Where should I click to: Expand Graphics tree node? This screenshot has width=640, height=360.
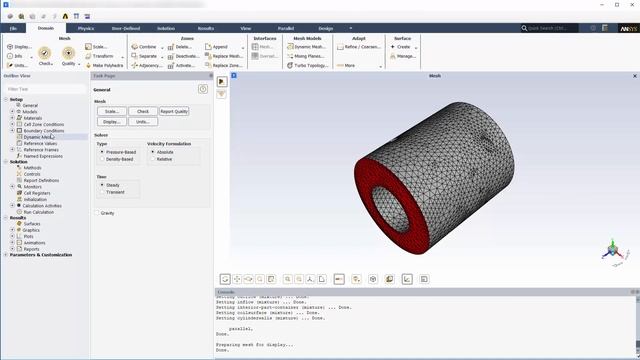(x=12, y=230)
